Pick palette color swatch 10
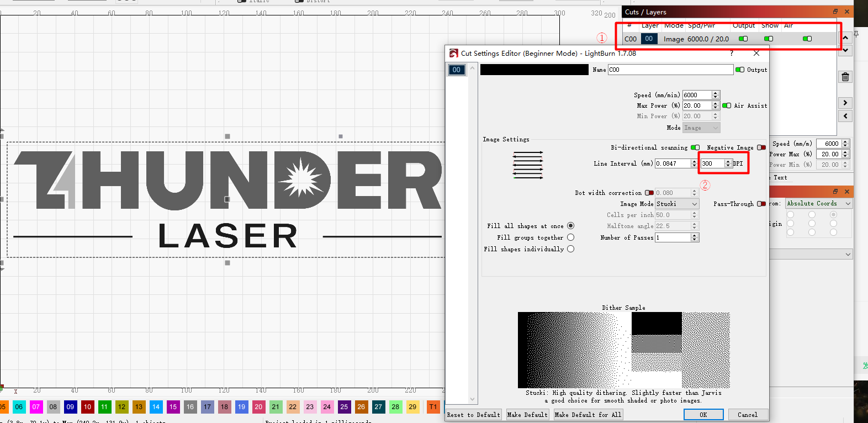Image resolution: width=868 pixels, height=423 pixels. [x=87, y=407]
